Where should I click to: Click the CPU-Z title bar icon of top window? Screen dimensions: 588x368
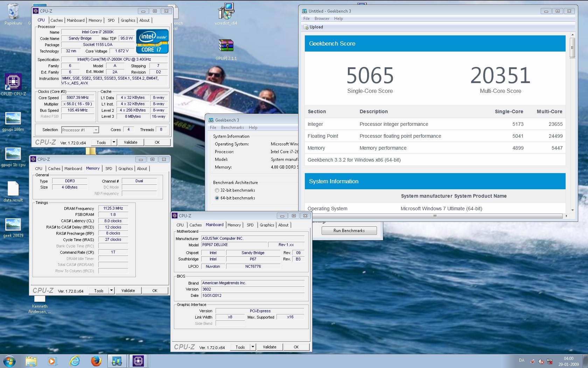point(36,11)
